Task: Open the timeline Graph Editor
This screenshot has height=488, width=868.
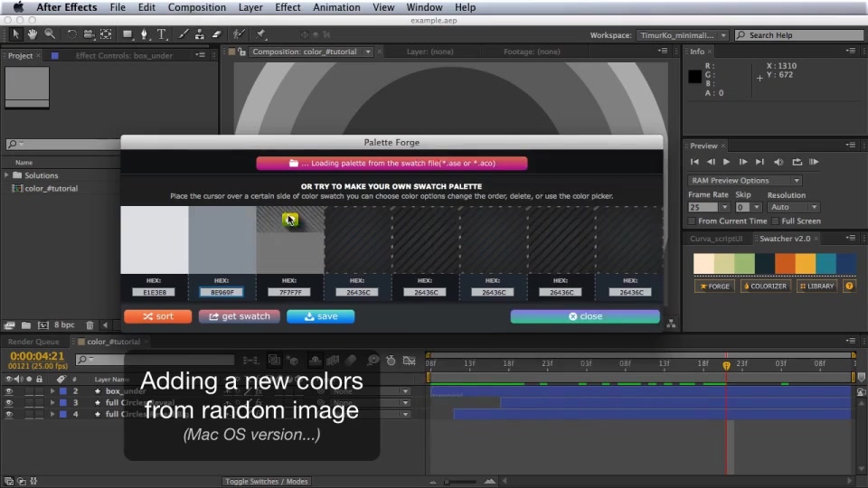Action: click(x=409, y=361)
